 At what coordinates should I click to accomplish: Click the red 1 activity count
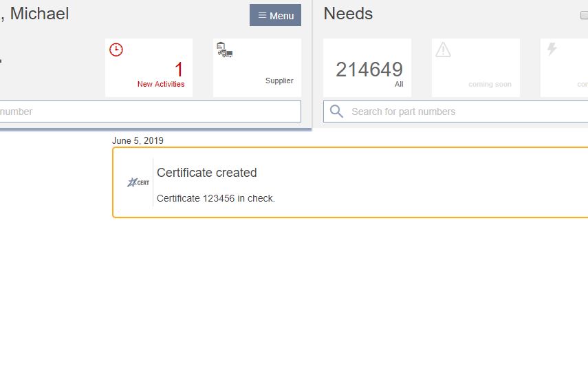[x=179, y=70]
